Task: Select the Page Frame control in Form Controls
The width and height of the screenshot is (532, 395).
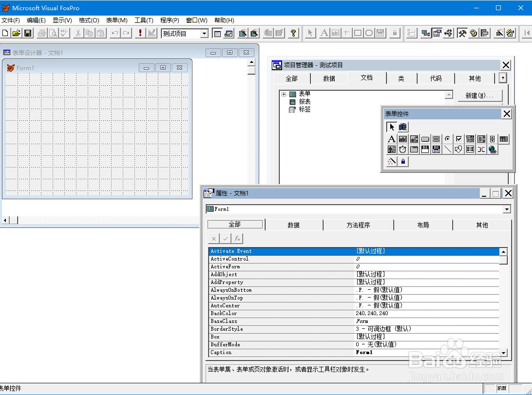Action: [414, 150]
